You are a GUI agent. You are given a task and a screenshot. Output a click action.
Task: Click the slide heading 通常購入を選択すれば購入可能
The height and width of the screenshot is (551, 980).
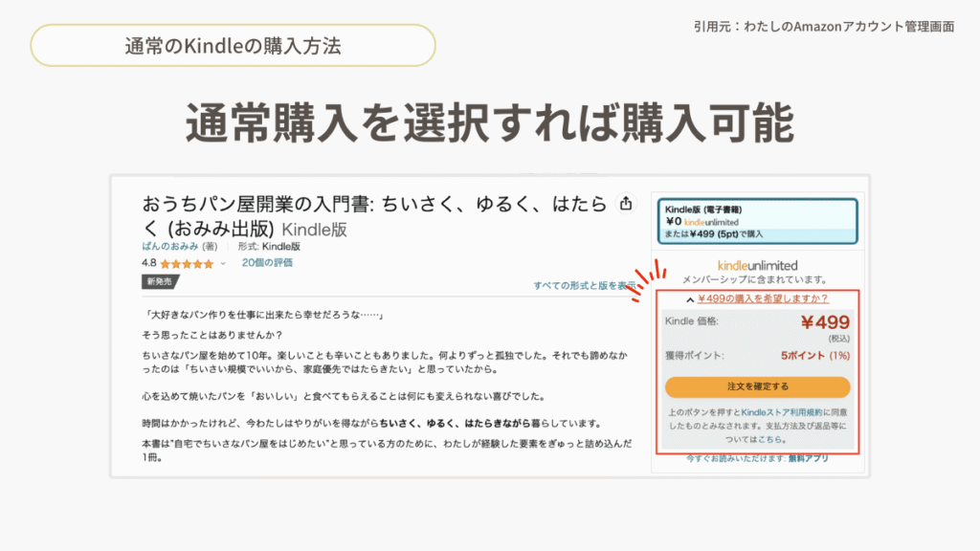[x=490, y=123]
